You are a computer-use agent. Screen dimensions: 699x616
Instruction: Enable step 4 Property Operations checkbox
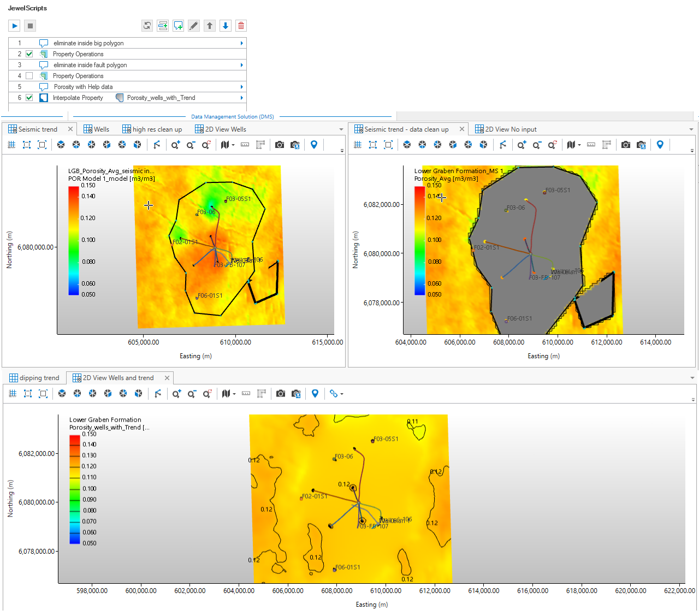pos(29,76)
